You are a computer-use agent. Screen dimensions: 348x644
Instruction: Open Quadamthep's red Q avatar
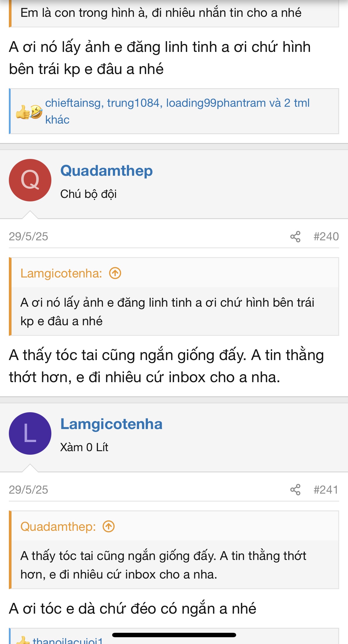pos(30,180)
